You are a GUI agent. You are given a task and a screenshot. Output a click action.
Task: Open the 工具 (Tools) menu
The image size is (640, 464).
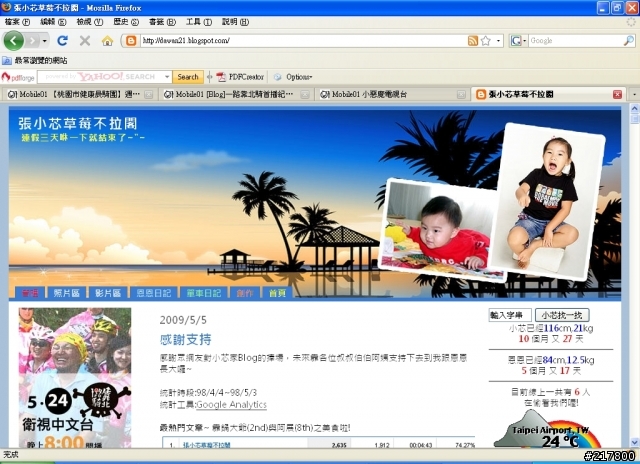[x=198, y=22]
